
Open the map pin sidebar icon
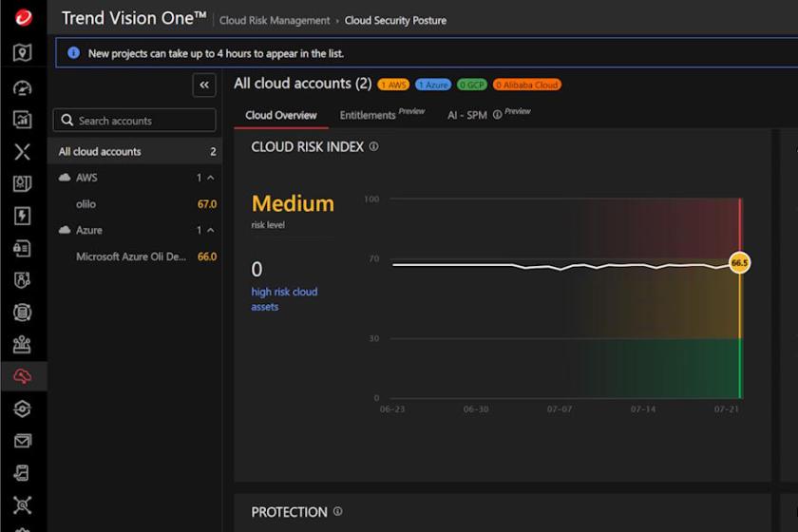click(x=23, y=52)
